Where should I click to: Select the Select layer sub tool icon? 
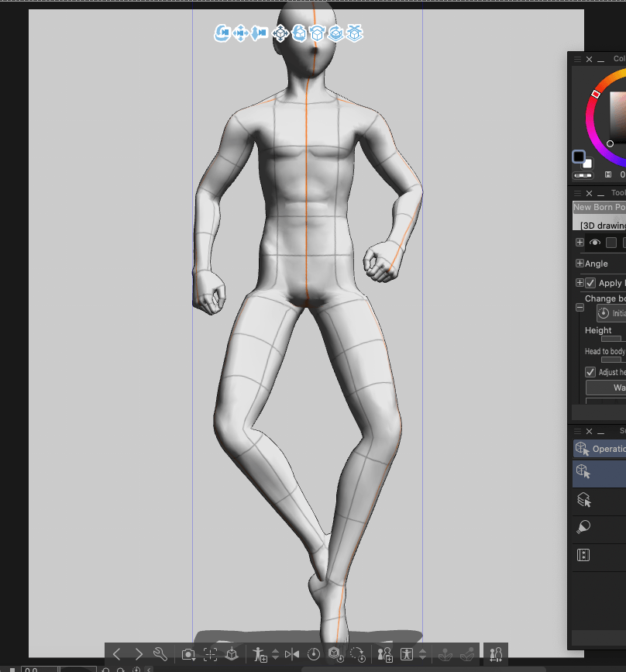584,500
